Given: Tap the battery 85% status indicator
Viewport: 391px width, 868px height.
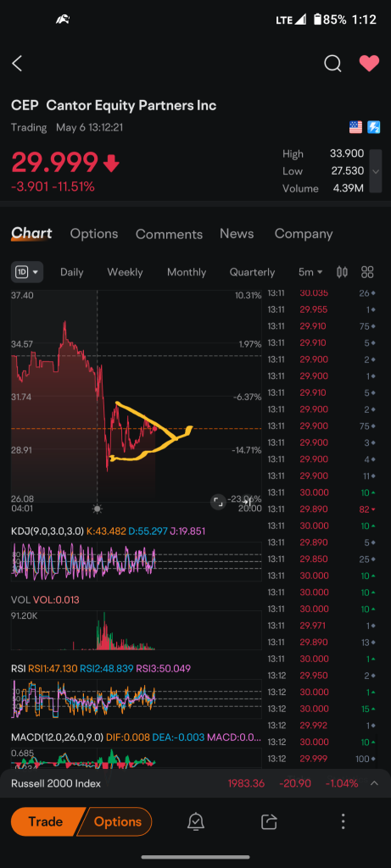Looking at the screenshot, I should [330, 20].
